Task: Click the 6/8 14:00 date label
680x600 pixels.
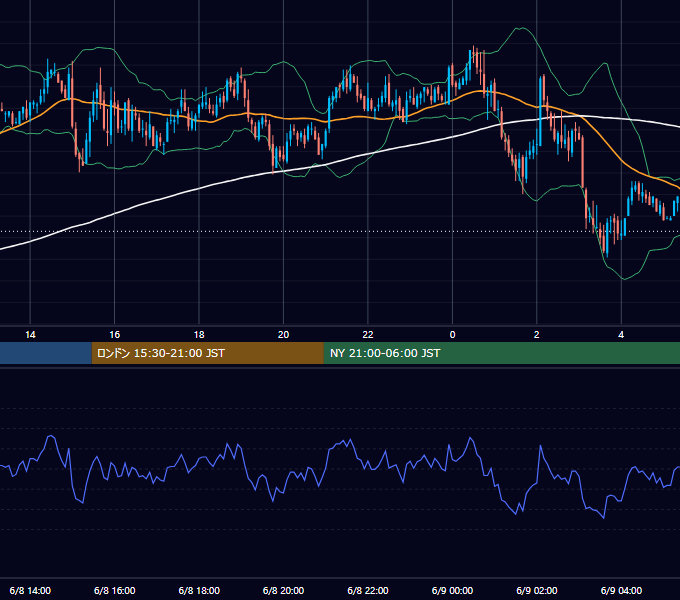Action: coord(30,590)
